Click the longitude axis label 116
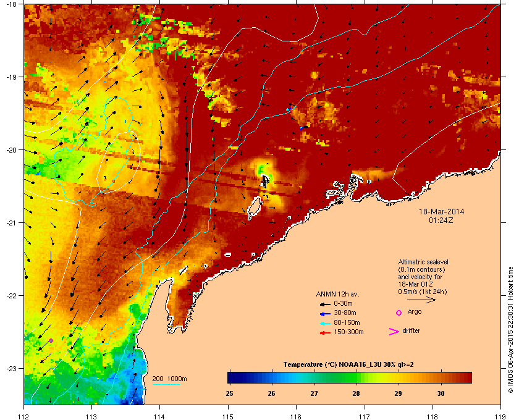 296,417
